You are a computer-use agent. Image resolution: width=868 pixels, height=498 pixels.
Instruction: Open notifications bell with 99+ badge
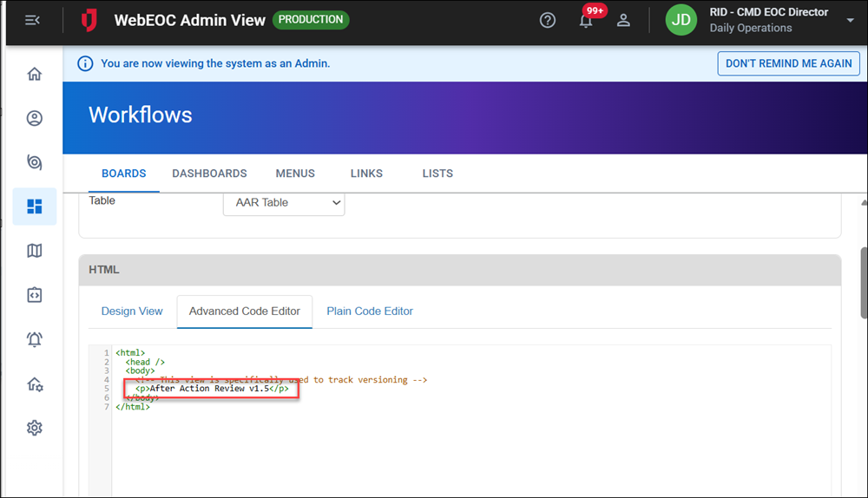pos(587,21)
